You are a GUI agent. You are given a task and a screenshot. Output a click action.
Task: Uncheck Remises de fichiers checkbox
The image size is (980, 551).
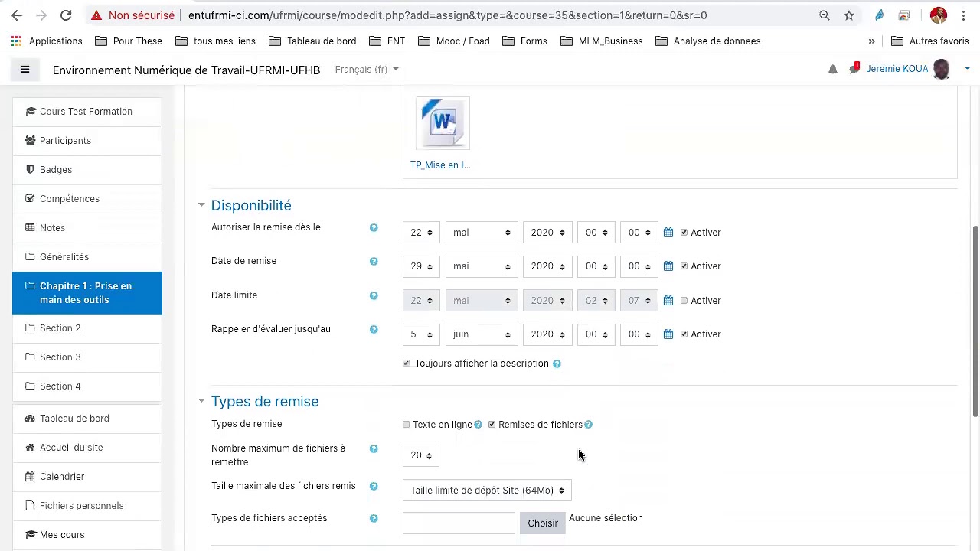click(492, 425)
